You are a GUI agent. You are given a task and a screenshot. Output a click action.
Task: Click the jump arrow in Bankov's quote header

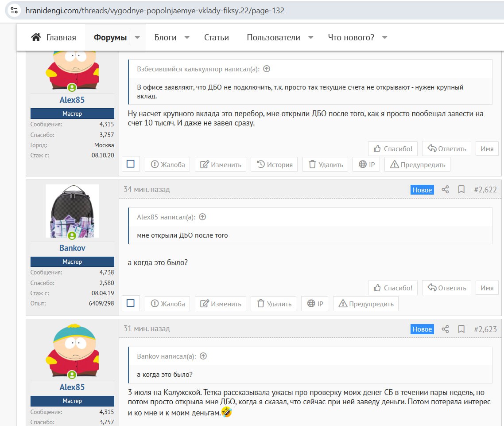pyautogui.click(x=203, y=356)
